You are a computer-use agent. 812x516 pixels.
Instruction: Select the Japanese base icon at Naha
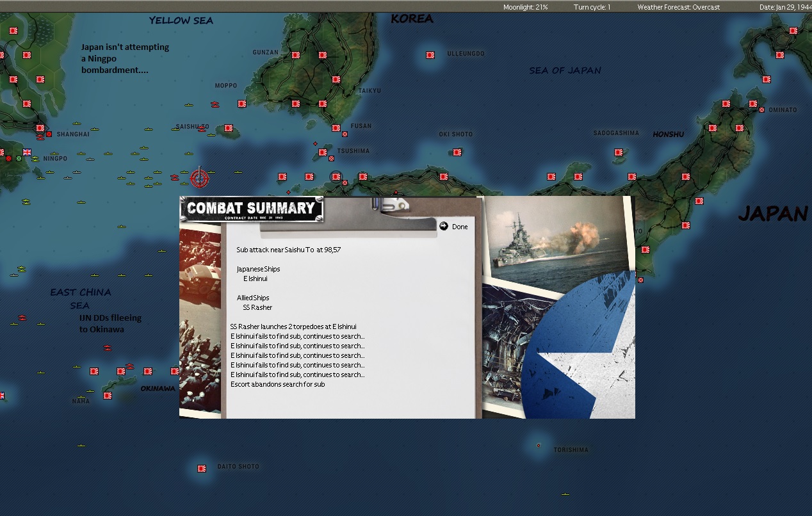pyautogui.click(x=108, y=395)
